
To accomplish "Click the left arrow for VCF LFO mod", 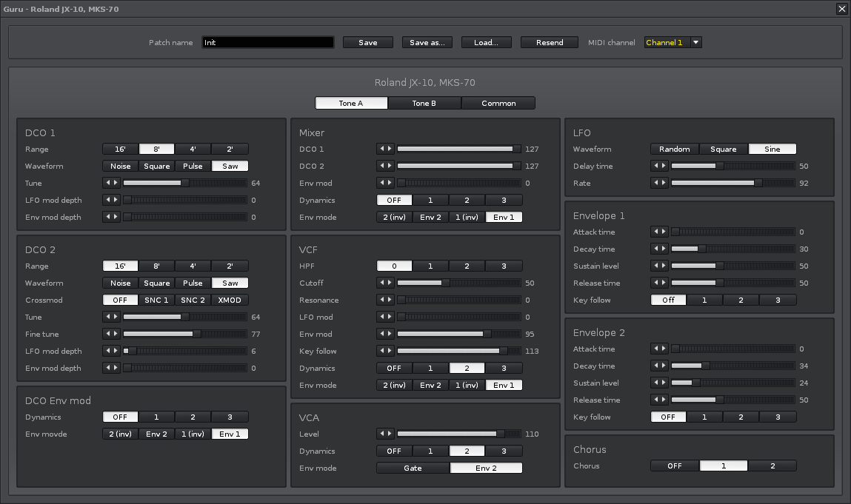I will 382,316.
